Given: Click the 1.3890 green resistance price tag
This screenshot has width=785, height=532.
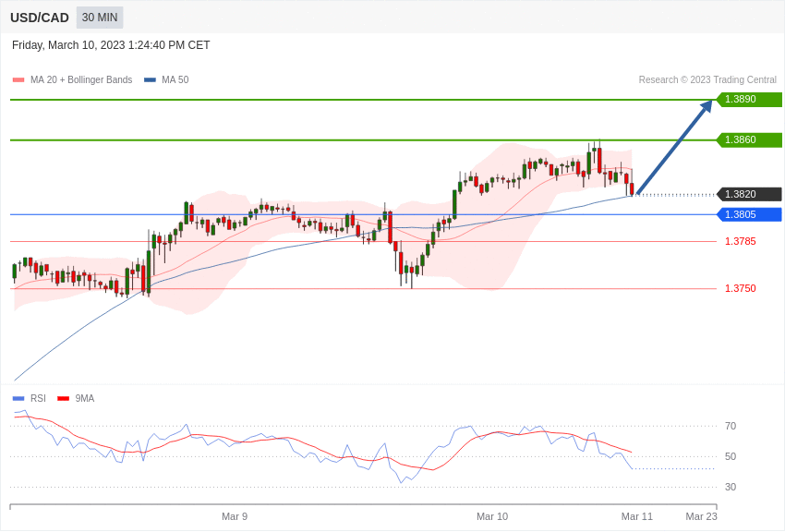Looking at the screenshot, I should point(749,99).
